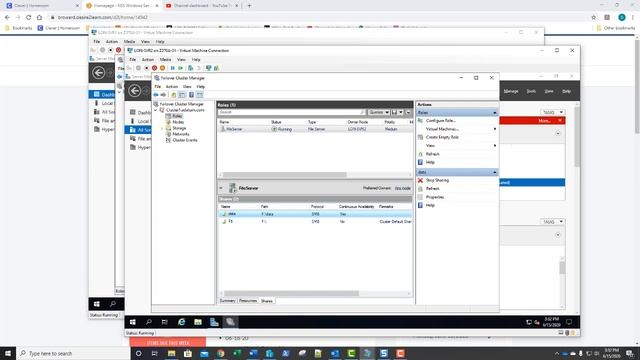Click VM taskbar File Explorer icon

tap(198, 322)
